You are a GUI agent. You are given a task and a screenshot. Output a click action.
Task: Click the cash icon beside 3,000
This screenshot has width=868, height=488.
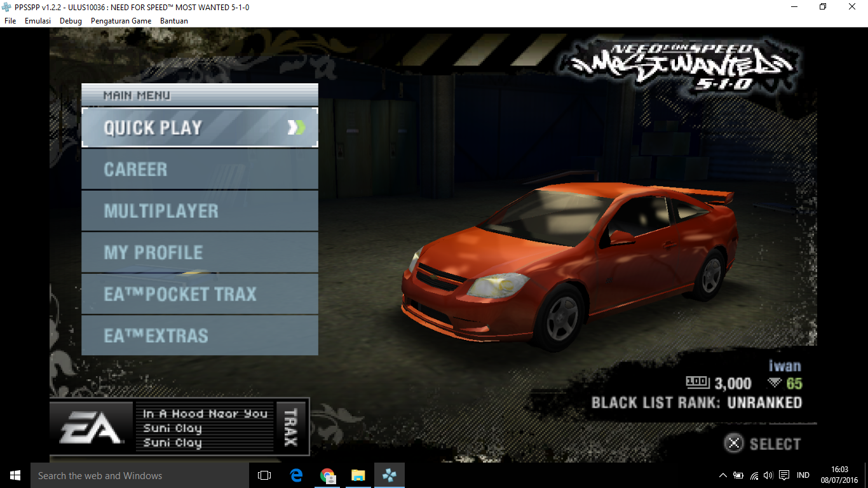point(697,382)
